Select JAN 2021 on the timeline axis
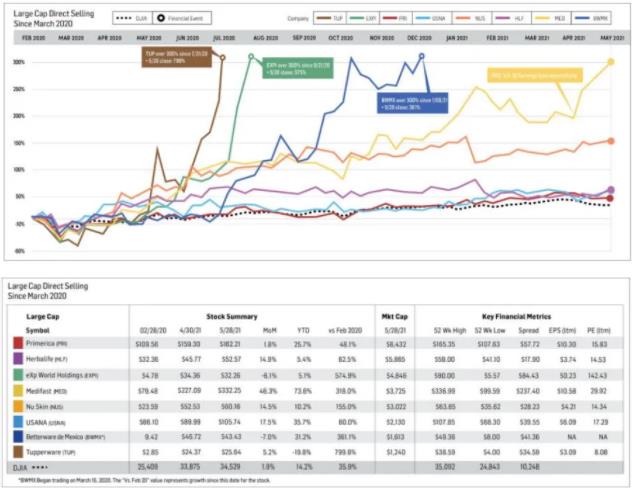This screenshot has width=632, height=492. [457, 38]
